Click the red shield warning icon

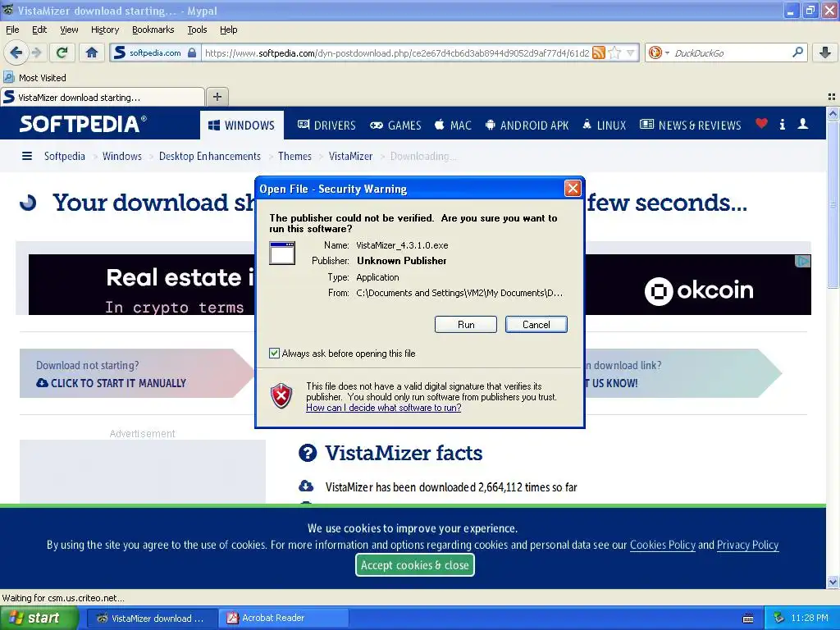tap(281, 396)
